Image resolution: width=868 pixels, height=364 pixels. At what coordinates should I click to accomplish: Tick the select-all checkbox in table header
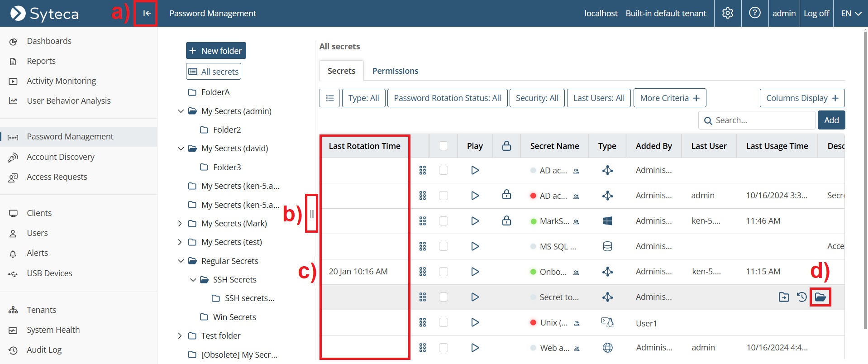[444, 146]
